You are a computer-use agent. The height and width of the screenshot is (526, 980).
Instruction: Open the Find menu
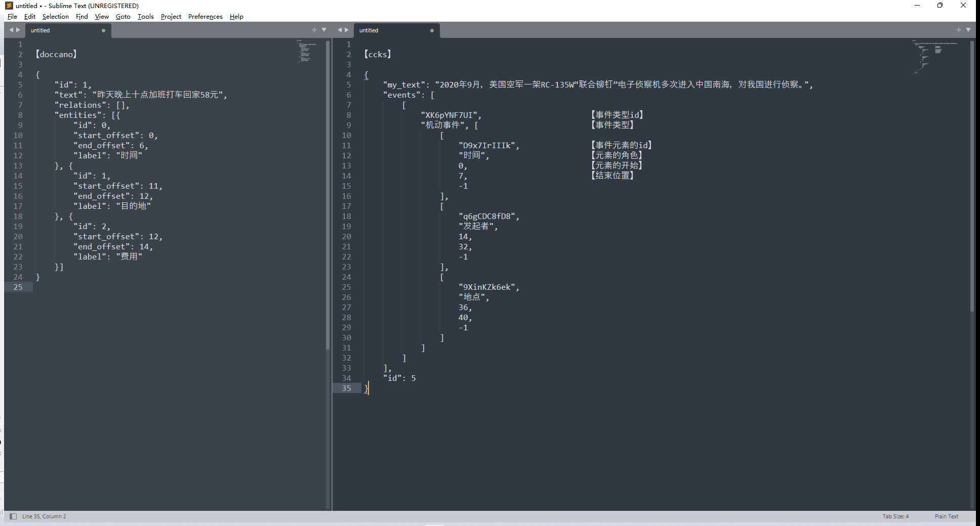(x=81, y=17)
